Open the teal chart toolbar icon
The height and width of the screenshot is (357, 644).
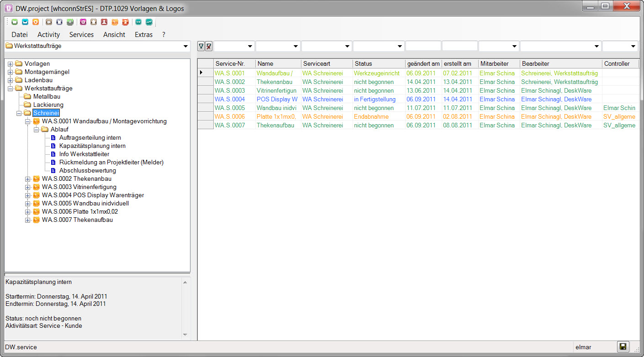[x=149, y=22]
